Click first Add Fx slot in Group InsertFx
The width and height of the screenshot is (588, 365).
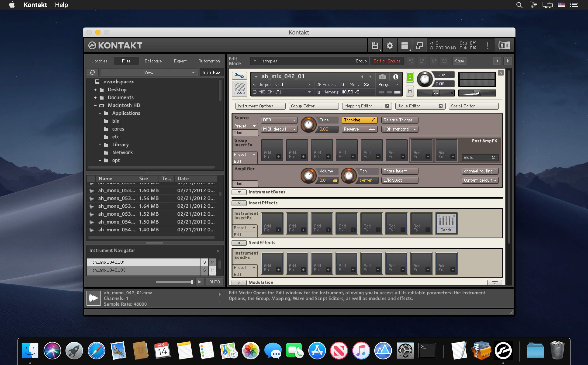coord(272,150)
